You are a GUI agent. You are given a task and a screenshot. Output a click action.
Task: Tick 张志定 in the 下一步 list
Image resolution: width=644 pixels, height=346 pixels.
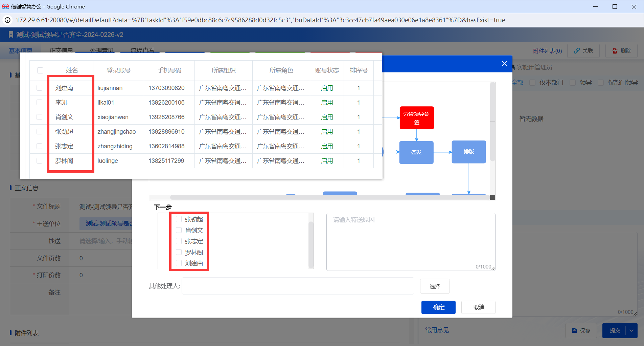coord(179,241)
